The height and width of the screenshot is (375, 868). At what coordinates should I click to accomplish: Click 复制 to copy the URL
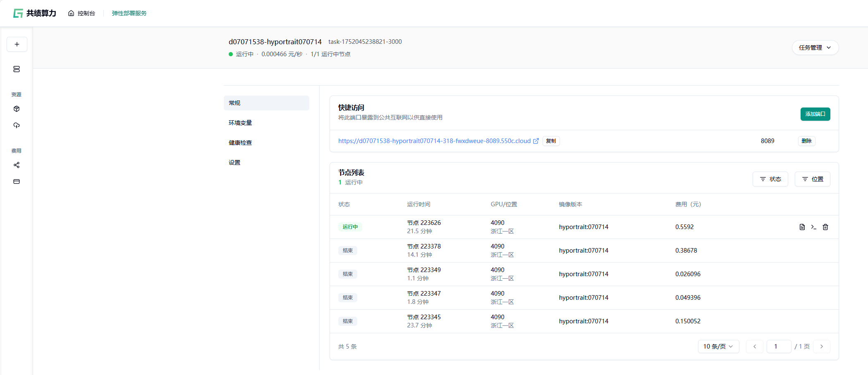551,141
